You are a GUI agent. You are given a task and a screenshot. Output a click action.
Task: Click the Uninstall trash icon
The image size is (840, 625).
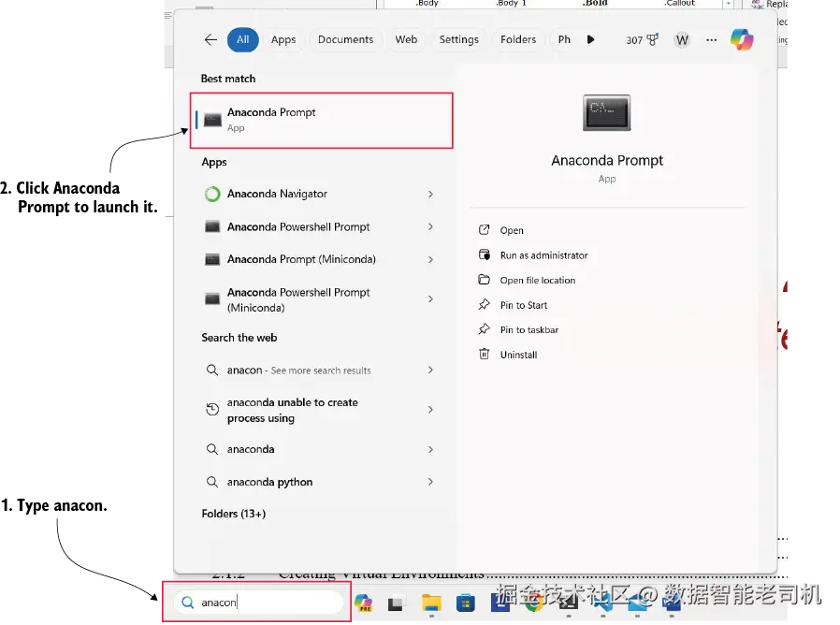(x=484, y=354)
